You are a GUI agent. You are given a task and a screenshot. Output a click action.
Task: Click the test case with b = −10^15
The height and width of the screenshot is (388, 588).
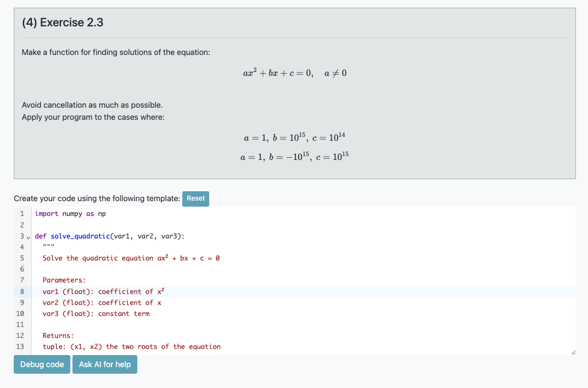click(x=294, y=157)
